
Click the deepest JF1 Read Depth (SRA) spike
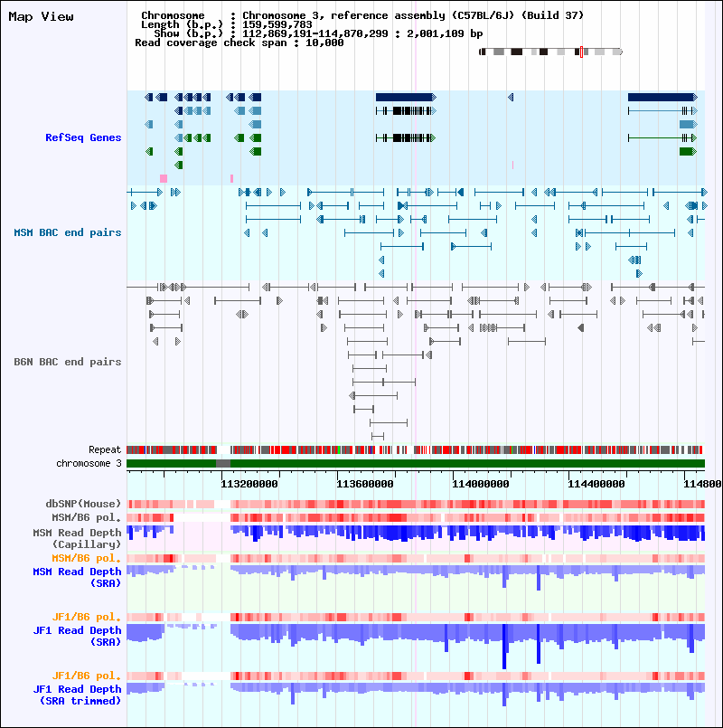point(505,647)
